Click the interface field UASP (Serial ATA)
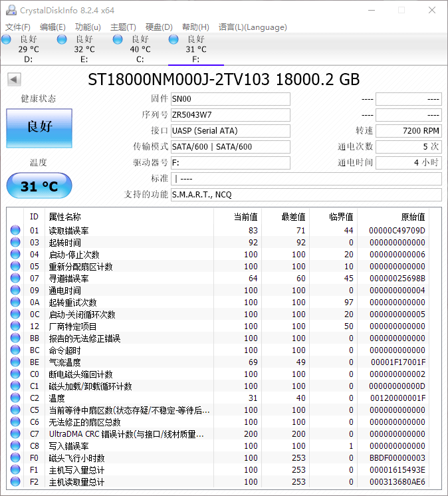The width and height of the screenshot is (448, 496). 231,130
